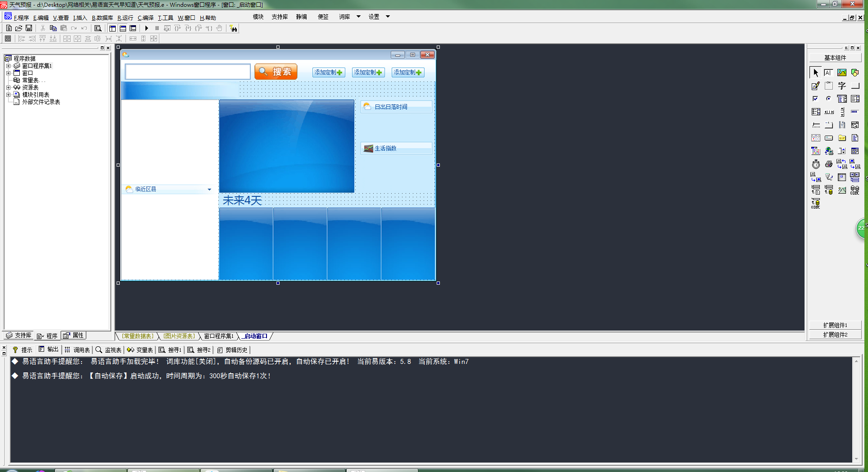The width and height of the screenshot is (868, 472).
Task: Pick the checkbox component in palette
Action: click(815, 99)
